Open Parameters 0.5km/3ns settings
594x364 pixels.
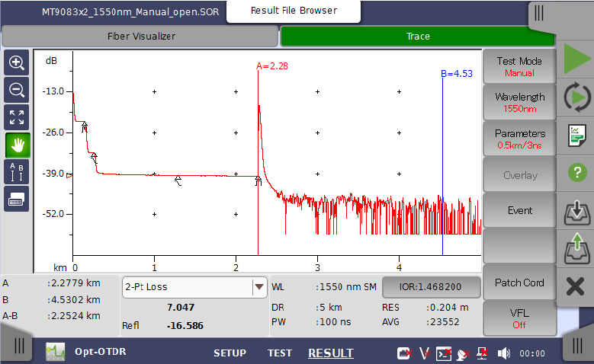(519, 139)
